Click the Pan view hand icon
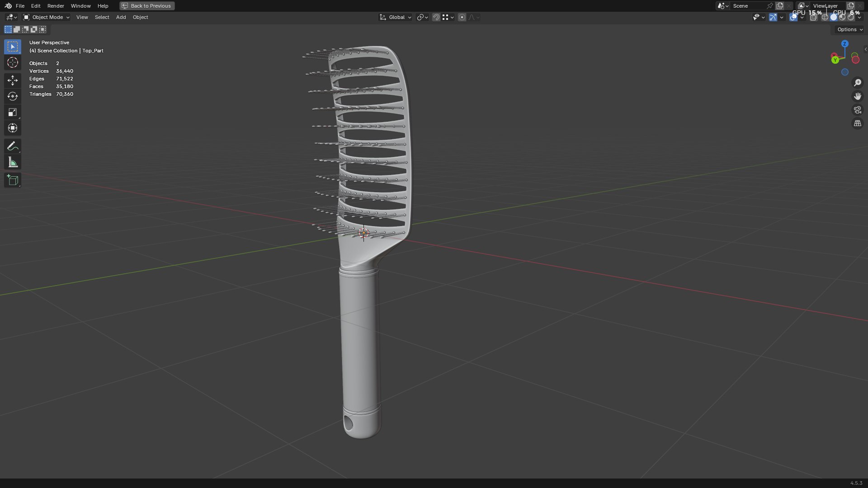The width and height of the screenshot is (868, 488). coord(858,96)
